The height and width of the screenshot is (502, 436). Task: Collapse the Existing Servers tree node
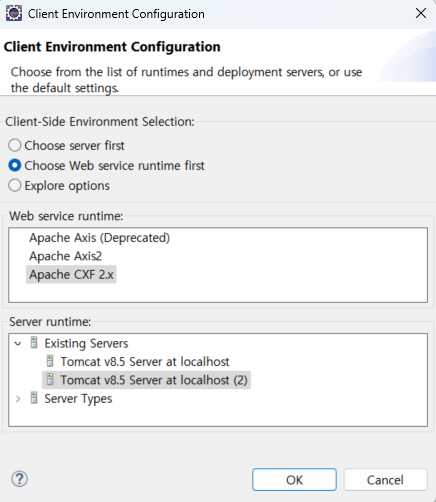[x=18, y=343]
